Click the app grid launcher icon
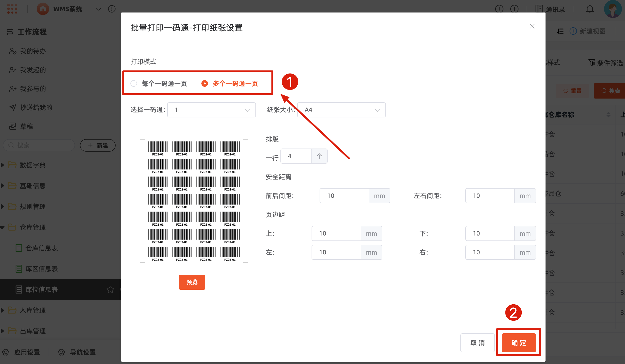Image resolution: width=625 pixels, height=364 pixels. point(12,9)
